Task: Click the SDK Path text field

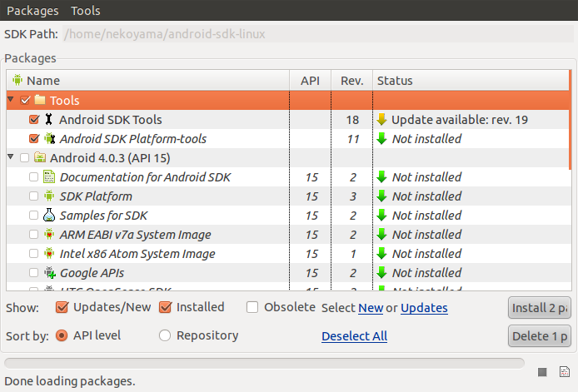Action: coord(316,35)
